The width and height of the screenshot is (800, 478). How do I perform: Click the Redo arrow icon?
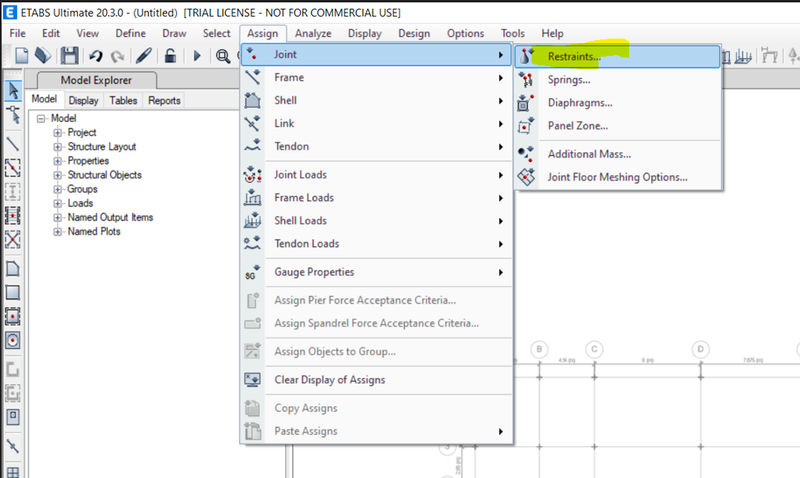click(118, 55)
